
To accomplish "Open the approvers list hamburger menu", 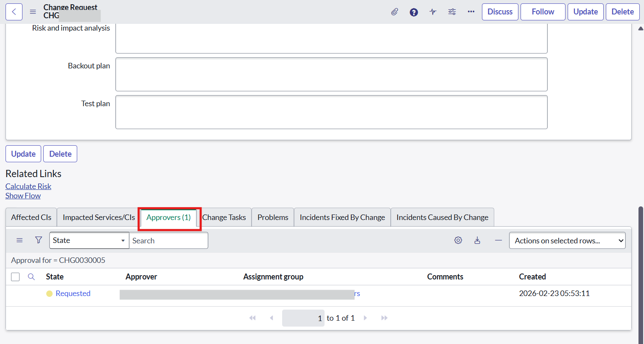I will [x=20, y=240].
